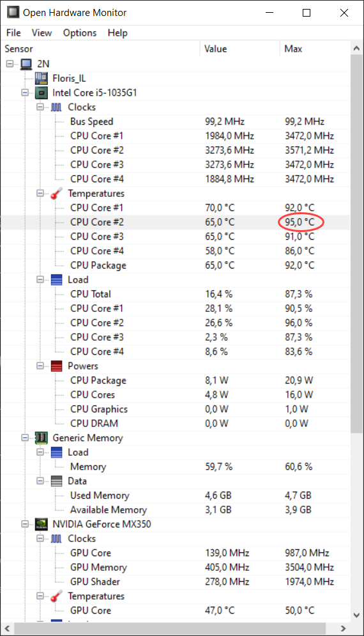Click the 2N computer icon
Viewport: 364px width, 636px height.
tap(26, 64)
